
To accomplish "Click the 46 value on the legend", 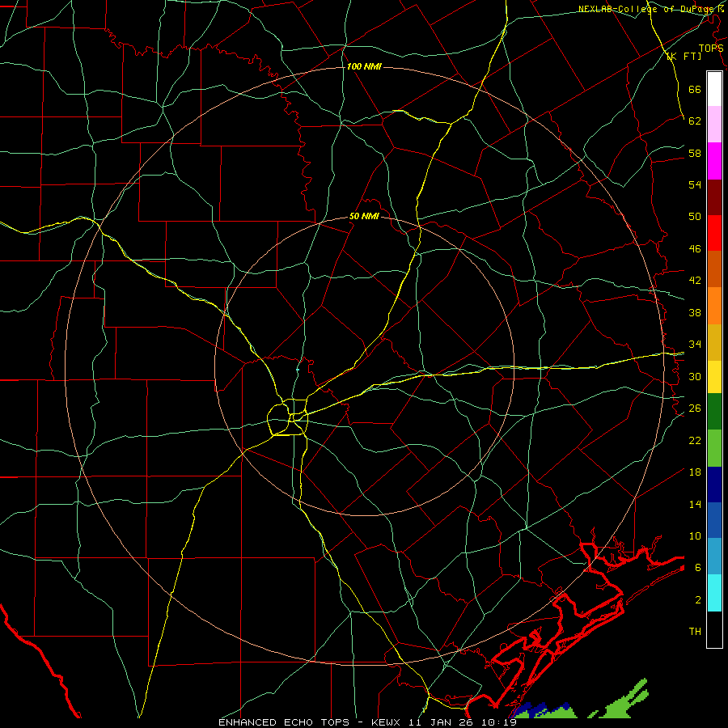I will coord(695,248).
